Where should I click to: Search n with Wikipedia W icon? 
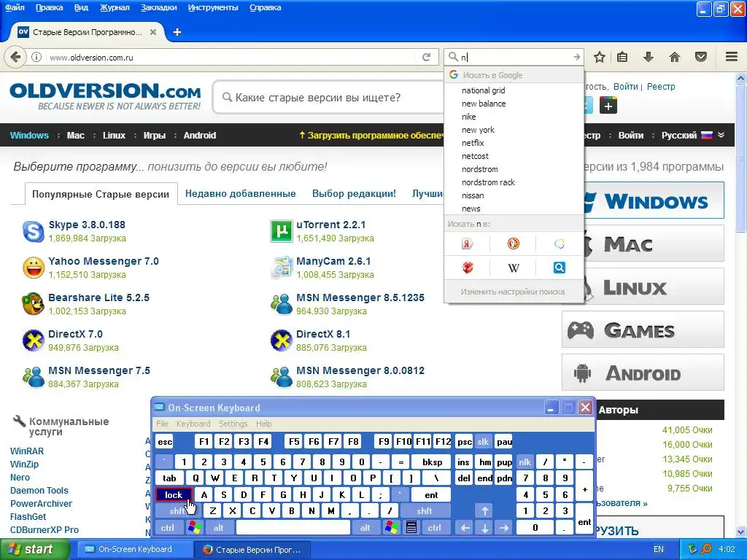click(513, 268)
